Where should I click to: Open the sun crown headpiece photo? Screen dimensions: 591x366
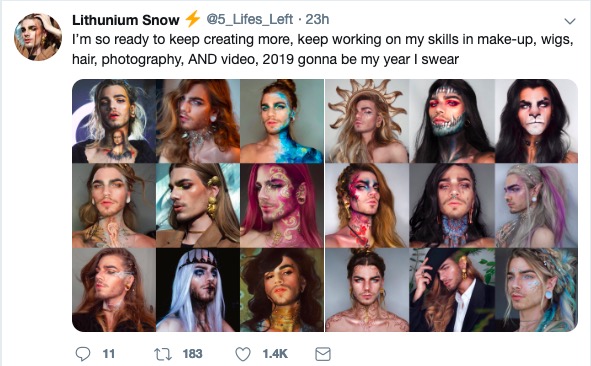pyautogui.click(x=367, y=121)
